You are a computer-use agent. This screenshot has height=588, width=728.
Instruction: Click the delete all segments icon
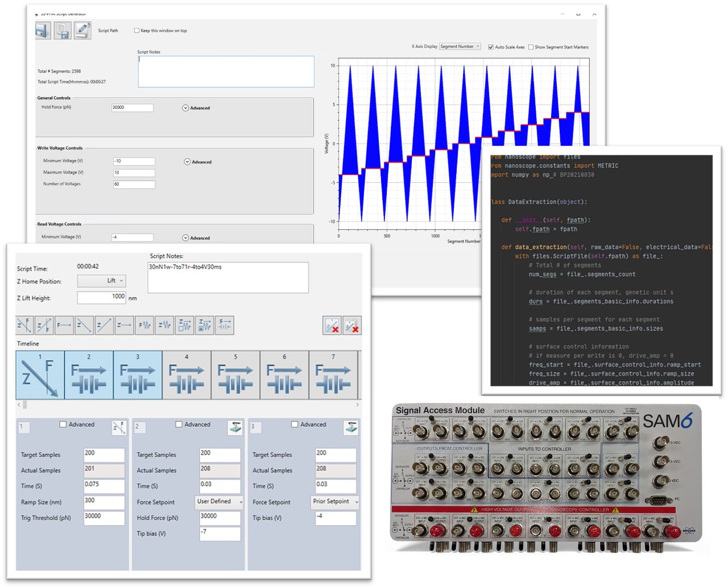pos(352,324)
